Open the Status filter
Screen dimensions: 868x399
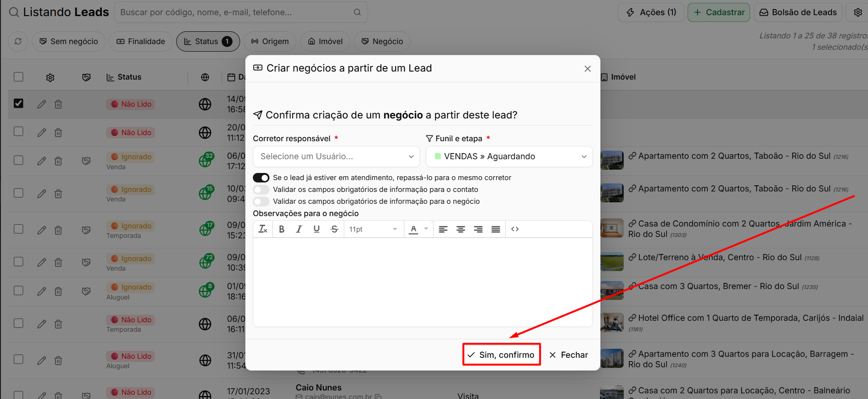click(208, 42)
